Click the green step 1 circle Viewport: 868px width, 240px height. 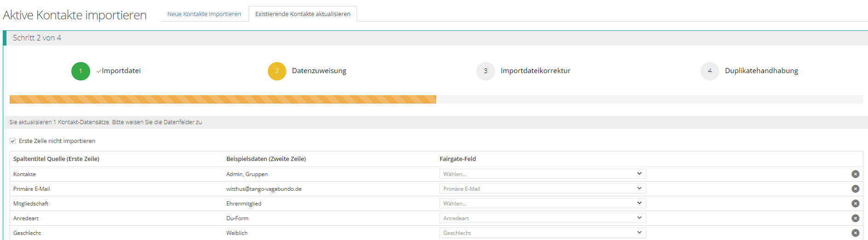coord(81,71)
